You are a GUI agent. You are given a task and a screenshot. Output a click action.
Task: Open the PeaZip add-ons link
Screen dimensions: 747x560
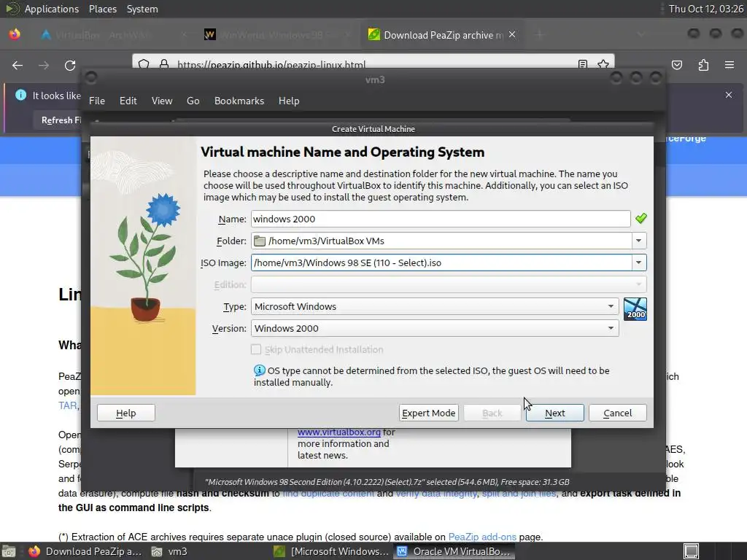(482, 537)
